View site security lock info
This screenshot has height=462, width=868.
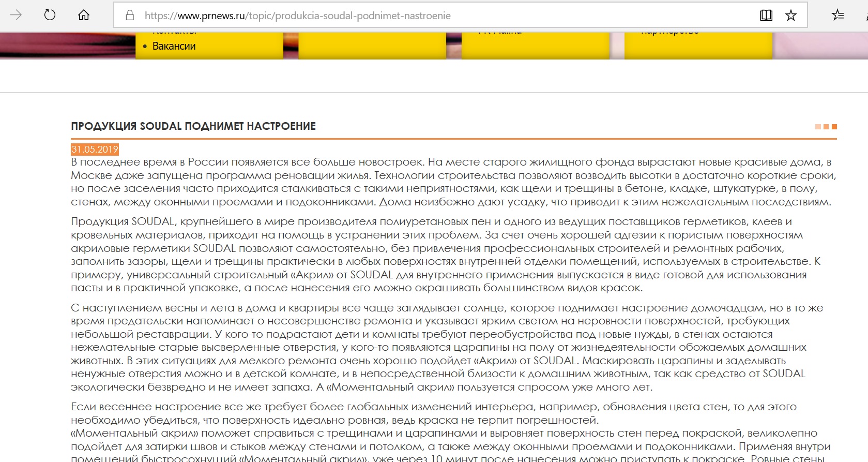pyautogui.click(x=130, y=16)
